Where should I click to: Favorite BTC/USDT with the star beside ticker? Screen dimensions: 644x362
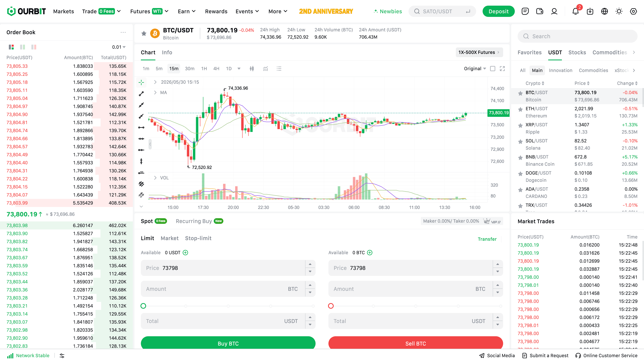tap(144, 33)
